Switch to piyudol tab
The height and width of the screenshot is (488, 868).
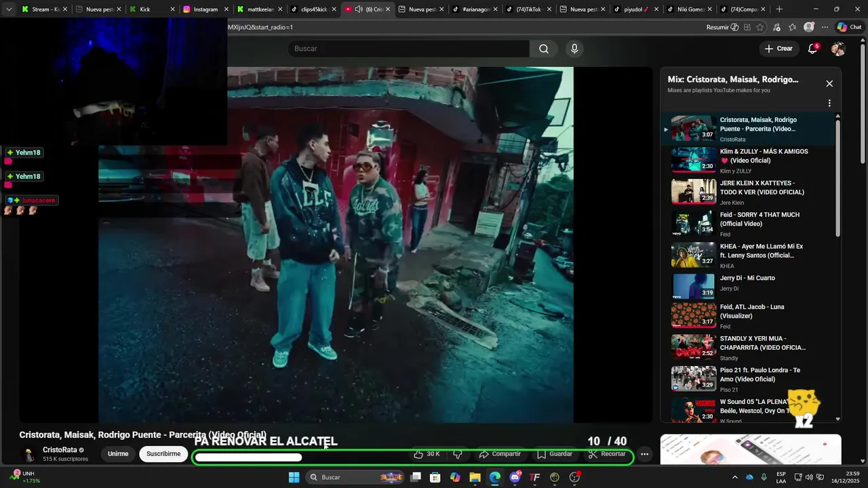coord(636,9)
